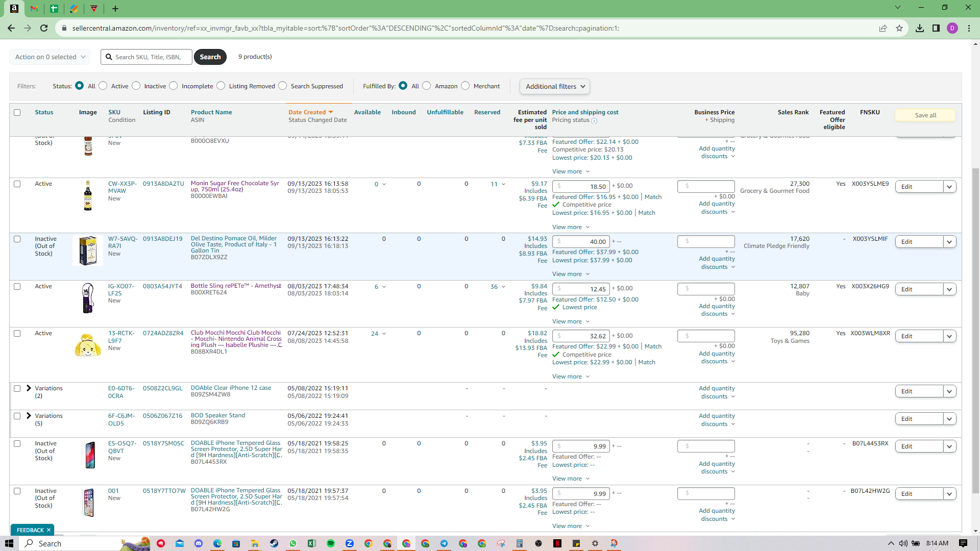Check the Bottle Sling rePETe row checkbox

pyautogui.click(x=17, y=286)
